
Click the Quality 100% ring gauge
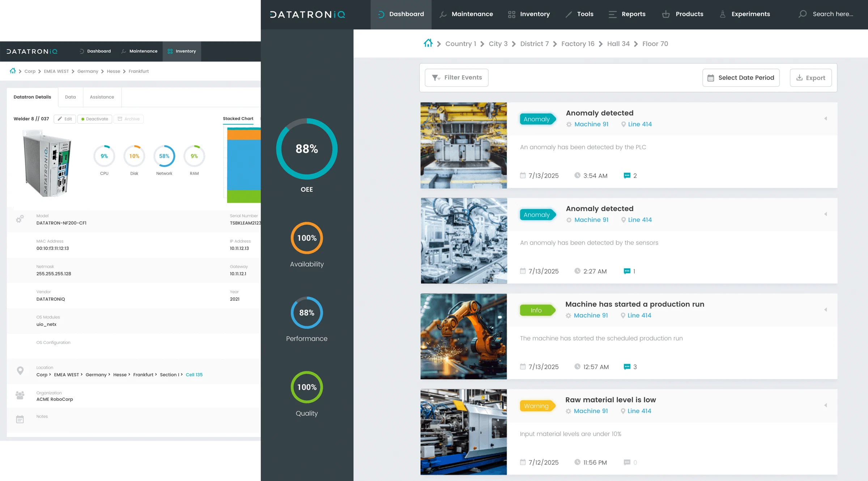tap(307, 387)
